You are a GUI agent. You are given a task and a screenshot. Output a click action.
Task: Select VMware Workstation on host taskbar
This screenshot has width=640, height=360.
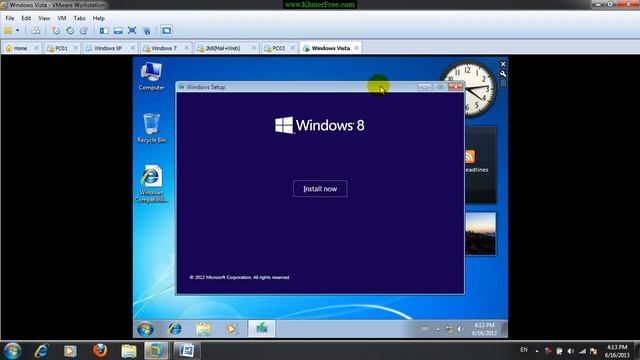[156, 351]
